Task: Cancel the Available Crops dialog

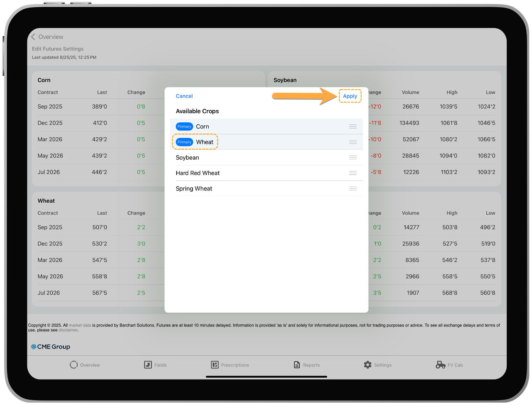Action: tap(184, 96)
